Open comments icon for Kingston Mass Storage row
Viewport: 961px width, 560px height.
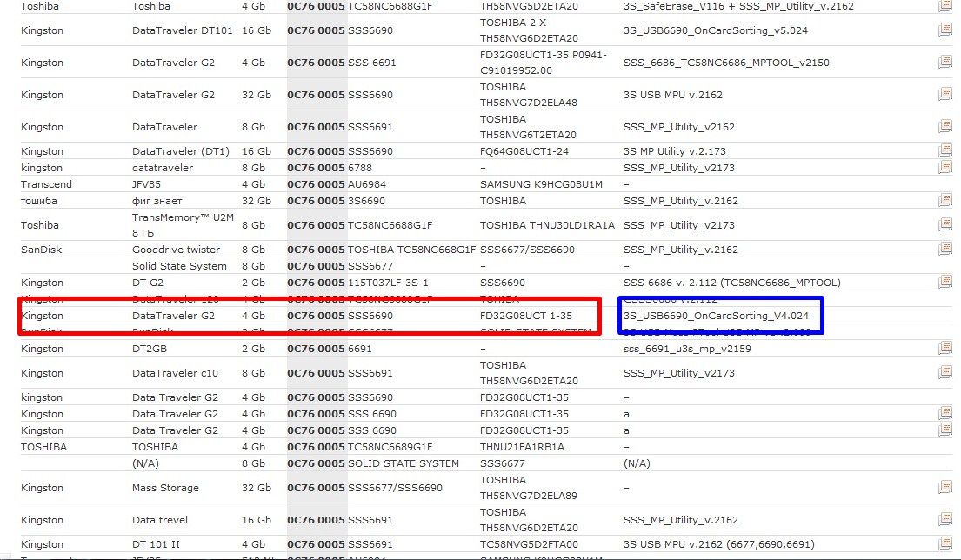[945, 487]
